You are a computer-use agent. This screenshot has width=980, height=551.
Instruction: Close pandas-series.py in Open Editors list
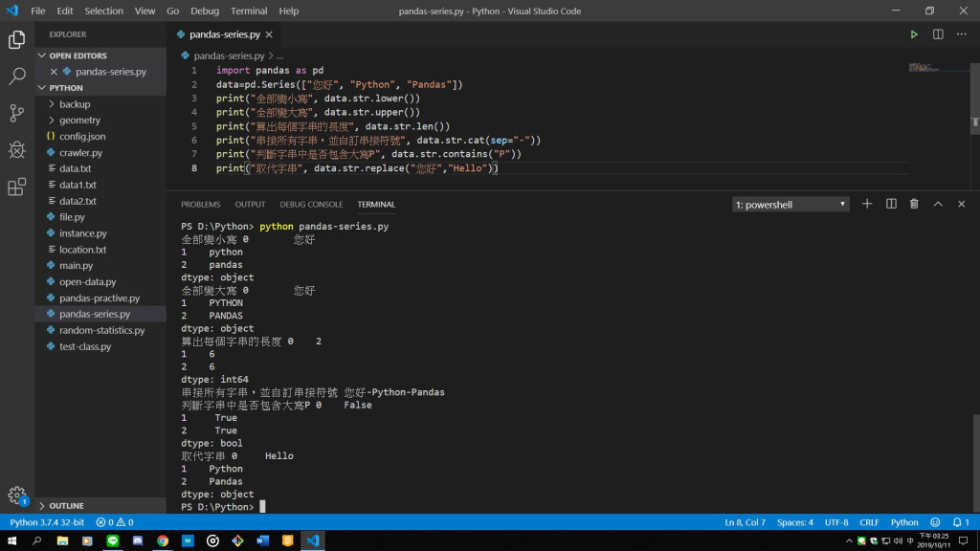[x=54, y=72]
